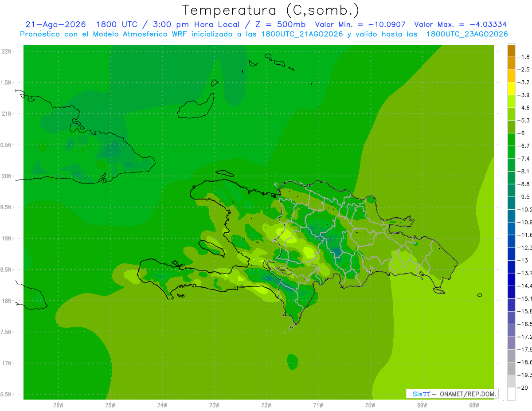Click the "71W" longitude axis label
This screenshot has width=532, height=411.
[318, 405]
